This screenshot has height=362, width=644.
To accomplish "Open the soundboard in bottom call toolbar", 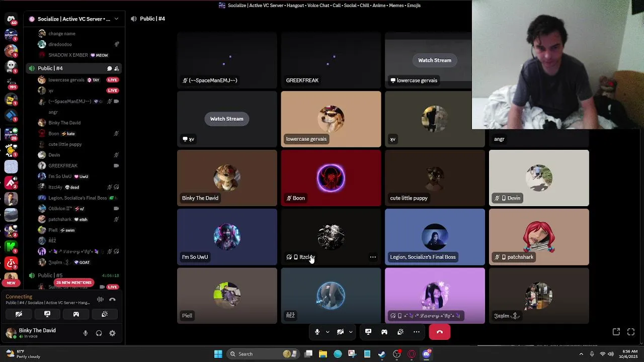I will point(400,332).
